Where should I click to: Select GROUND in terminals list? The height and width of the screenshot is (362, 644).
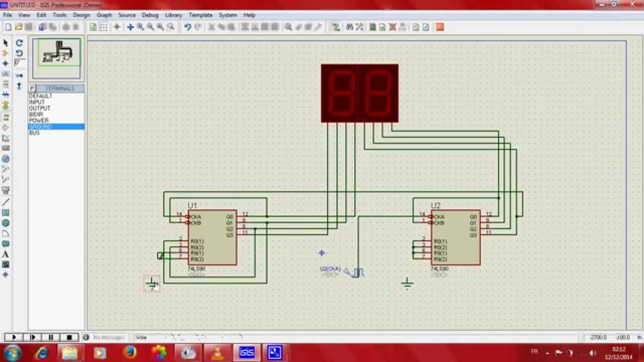56,127
